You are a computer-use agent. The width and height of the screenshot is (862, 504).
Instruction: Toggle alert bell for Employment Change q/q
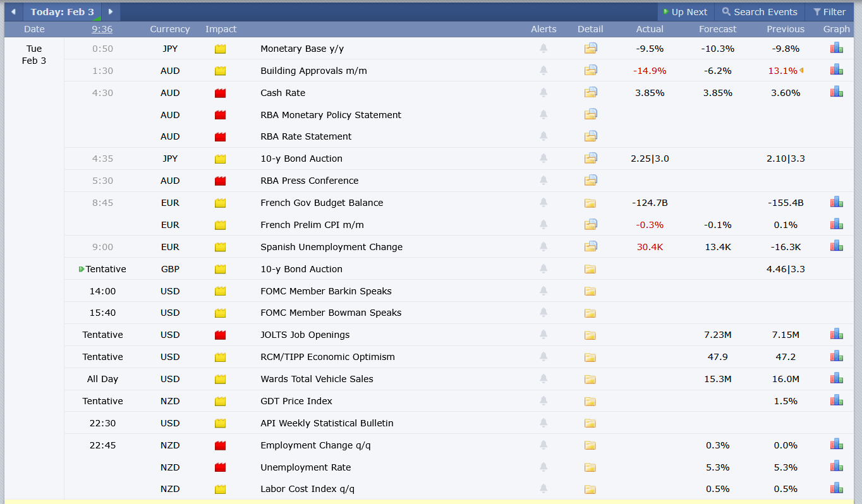(x=543, y=445)
